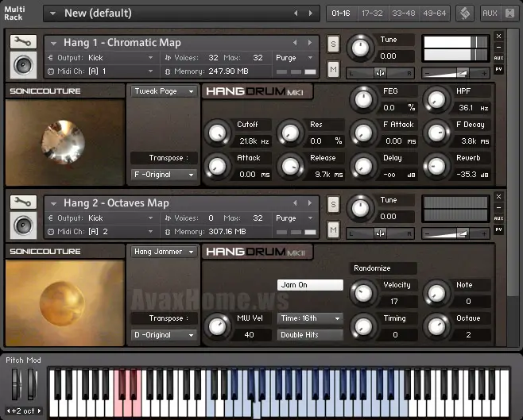Remove Hang 2 instrument with X
The image size is (523, 420).
[498, 197]
